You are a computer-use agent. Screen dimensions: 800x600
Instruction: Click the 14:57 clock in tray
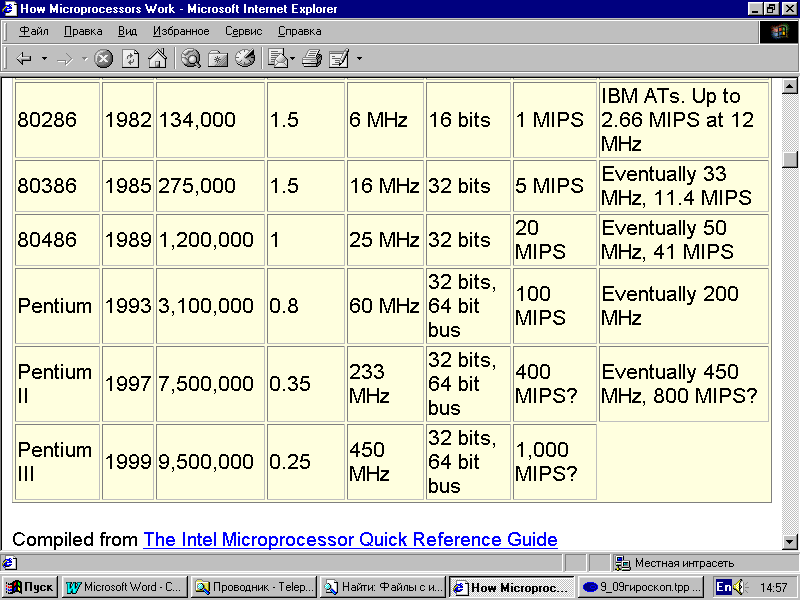[x=773, y=588]
